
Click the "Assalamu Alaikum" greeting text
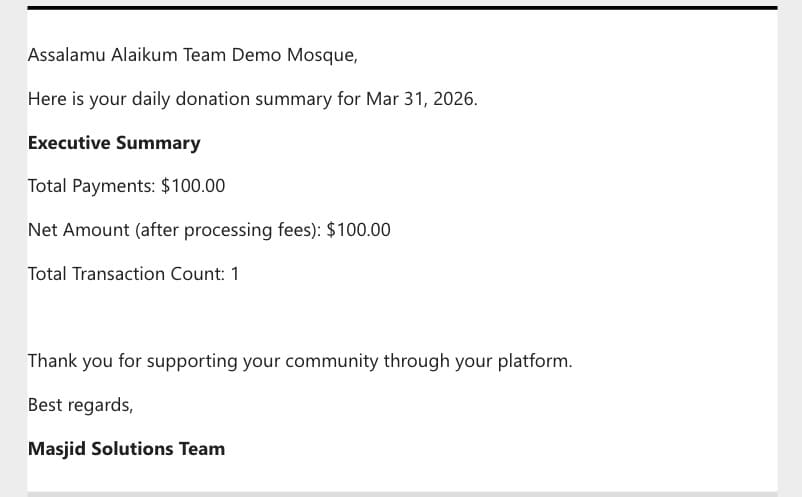tap(103, 55)
